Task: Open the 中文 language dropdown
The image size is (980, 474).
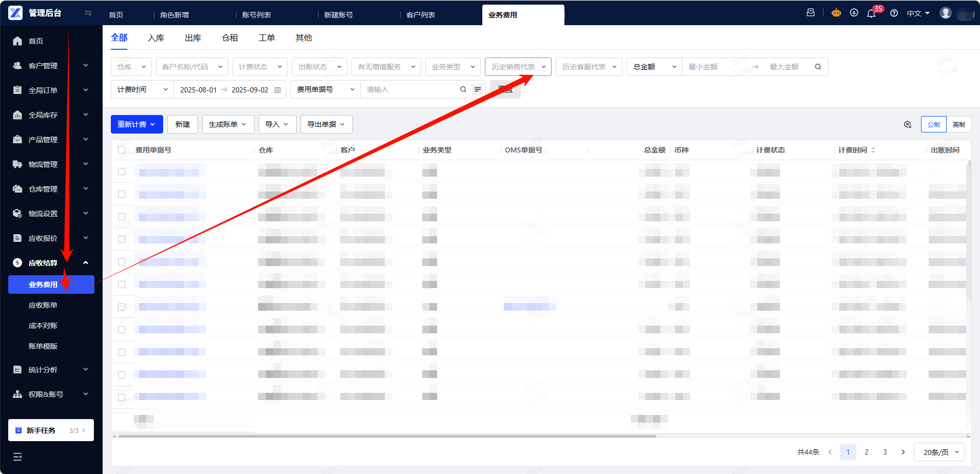Action: click(918, 13)
